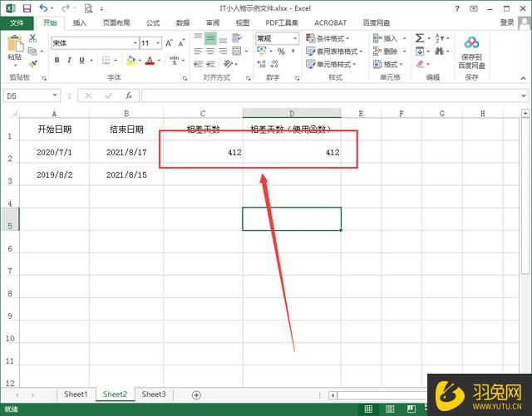
Task: Toggle Bold formatting
Action: click(x=57, y=60)
